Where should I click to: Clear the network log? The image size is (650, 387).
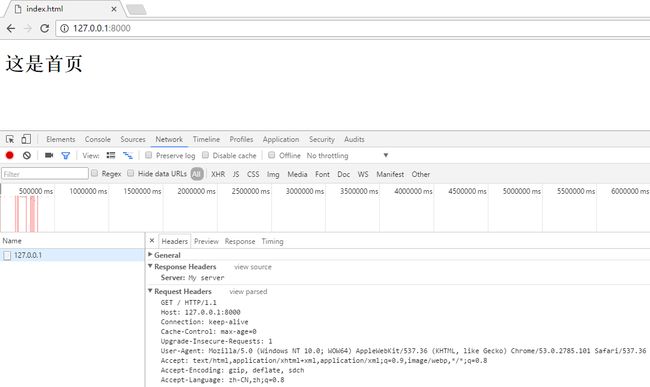point(27,155)
